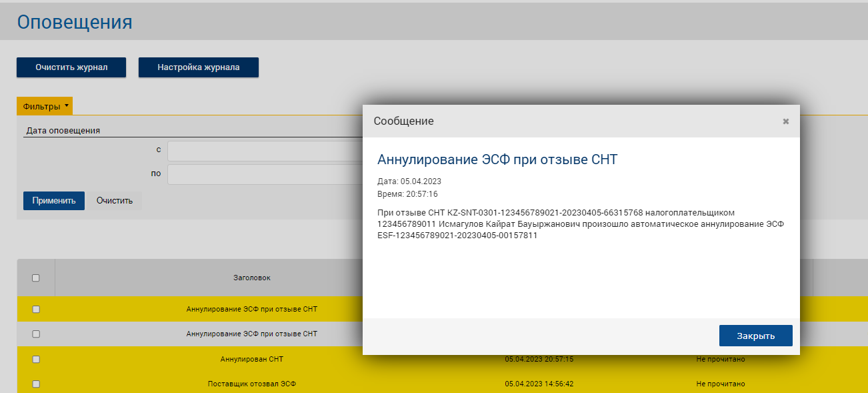Screen dimensions: 868x393
Task: Apply filters with the Применить button
Action: tap(54, 201)
